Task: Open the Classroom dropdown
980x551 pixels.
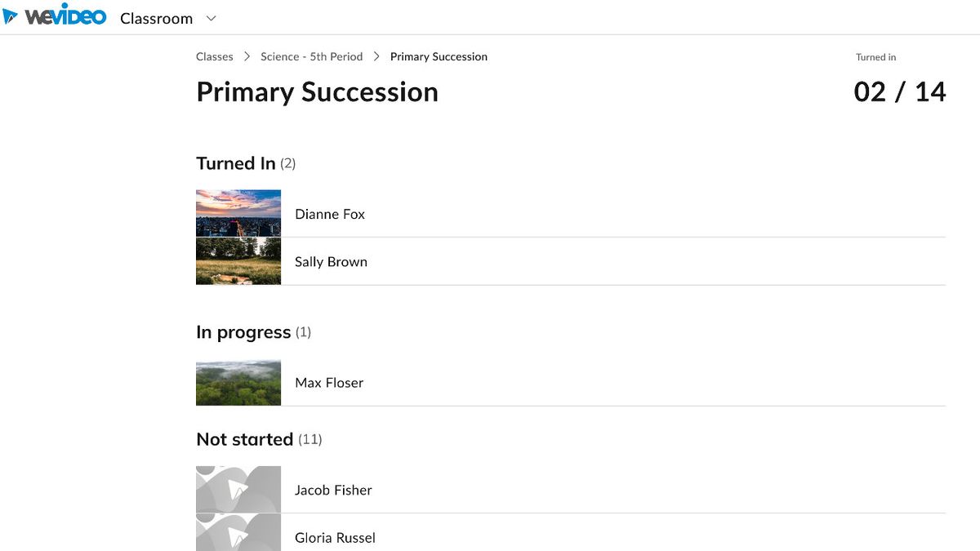Action: click(x=155, y=18)
